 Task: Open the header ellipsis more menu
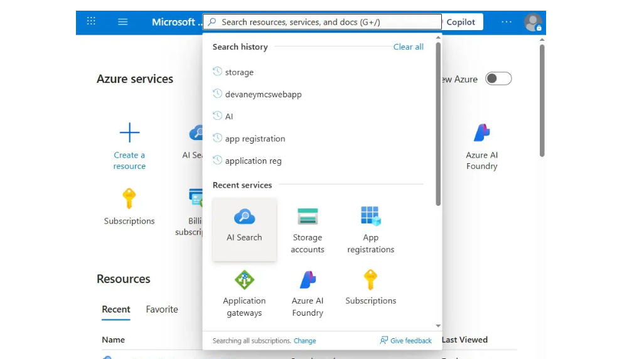pyautogui.click(x=507, y=22)
